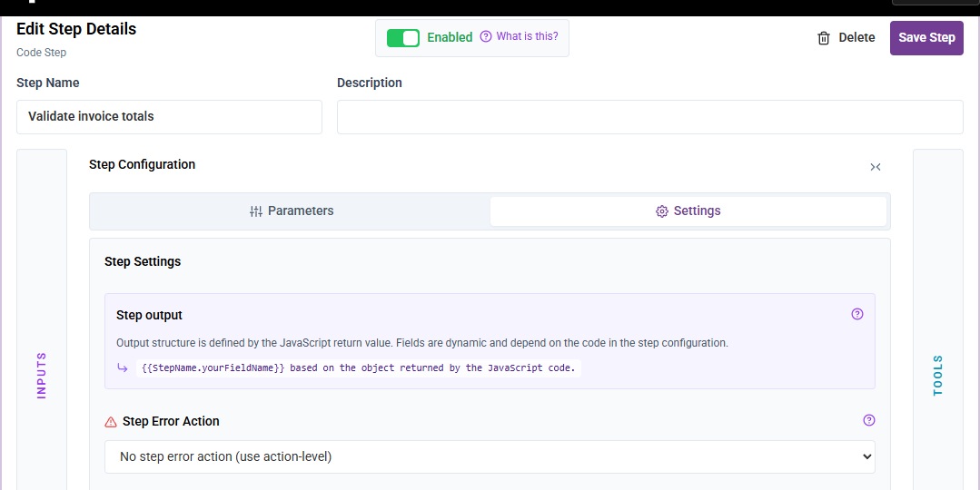Open the Step Error Action dropdown
Viewport: 980px width, 490px height.
pos(490,457)
